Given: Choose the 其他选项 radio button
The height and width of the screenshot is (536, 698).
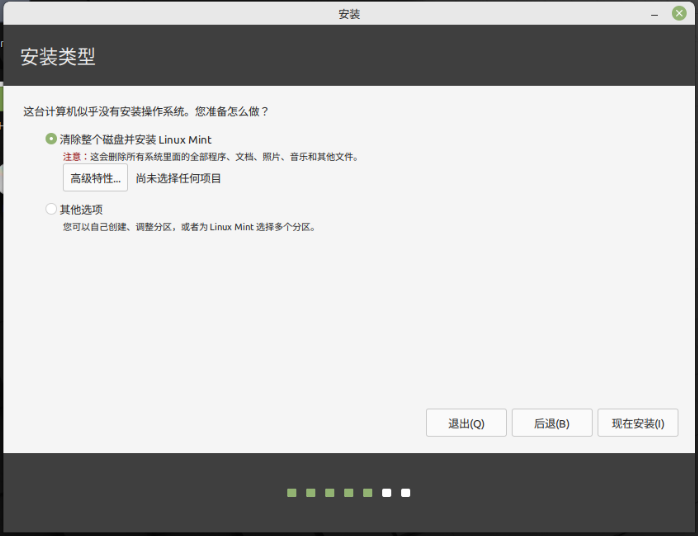Looking at the screenshot, I should pos(51,209).
